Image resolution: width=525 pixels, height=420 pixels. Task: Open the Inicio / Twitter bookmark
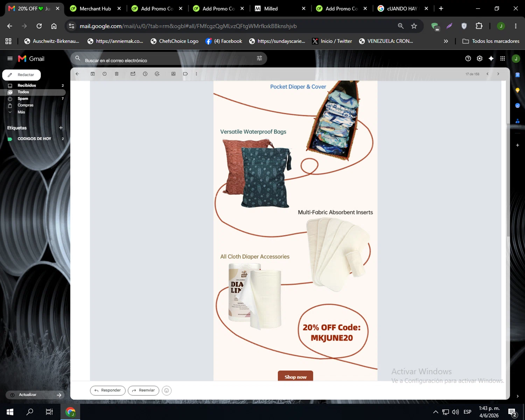click(x=332, y=41)
